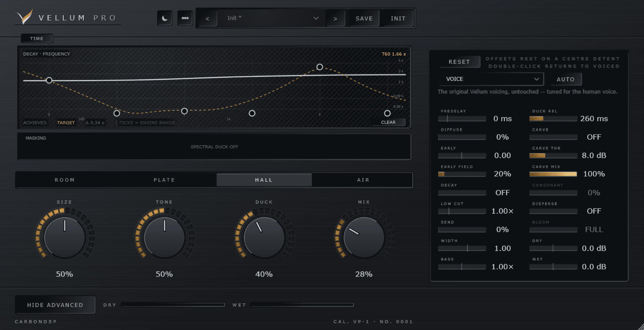Screen dimensions: 644x330
Task: Click the DISPERSE slider
Action: click(x=553, y=211)
